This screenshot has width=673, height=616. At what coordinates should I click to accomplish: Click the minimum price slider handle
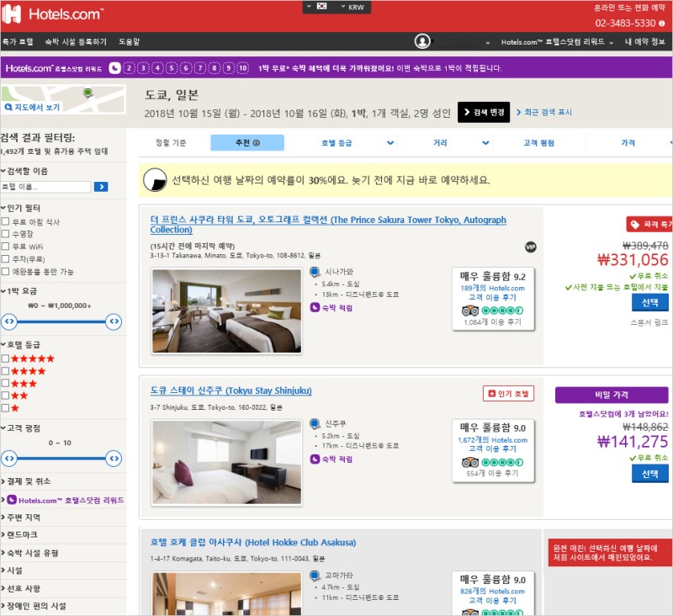9,321
